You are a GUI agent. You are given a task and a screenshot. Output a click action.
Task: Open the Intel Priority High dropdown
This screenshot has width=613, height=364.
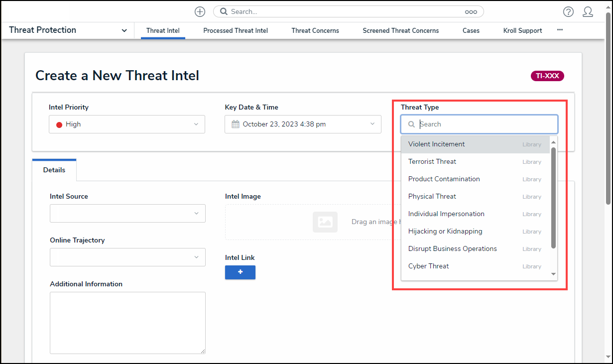(x=127, y=124)
